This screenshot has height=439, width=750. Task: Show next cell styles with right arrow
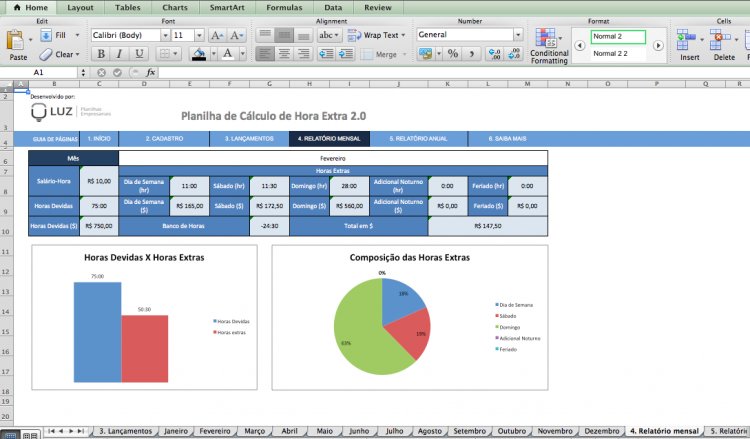[x=658, y=45]
